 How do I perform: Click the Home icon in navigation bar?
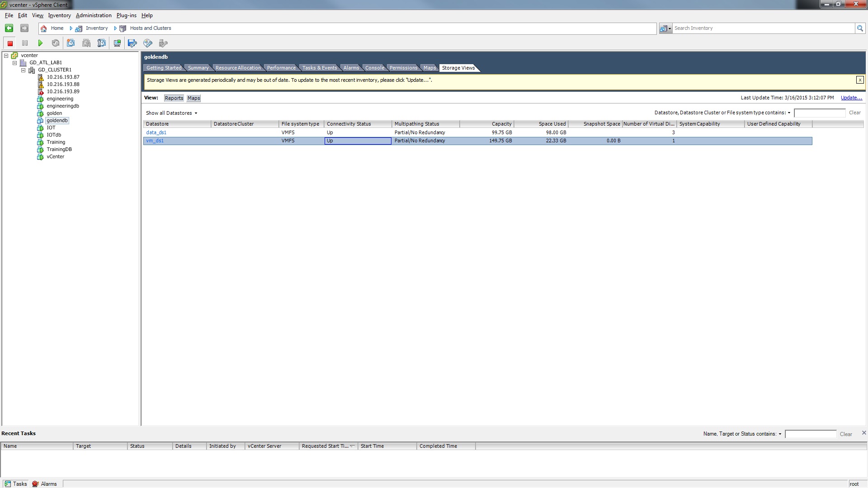pyautogui.click(x=44, y=28)
